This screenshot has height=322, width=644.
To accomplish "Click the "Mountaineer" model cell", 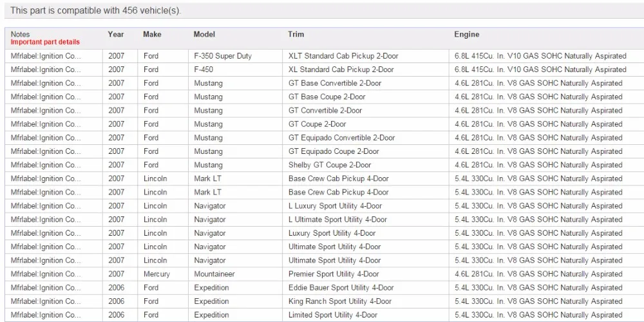I will [214, 274].
